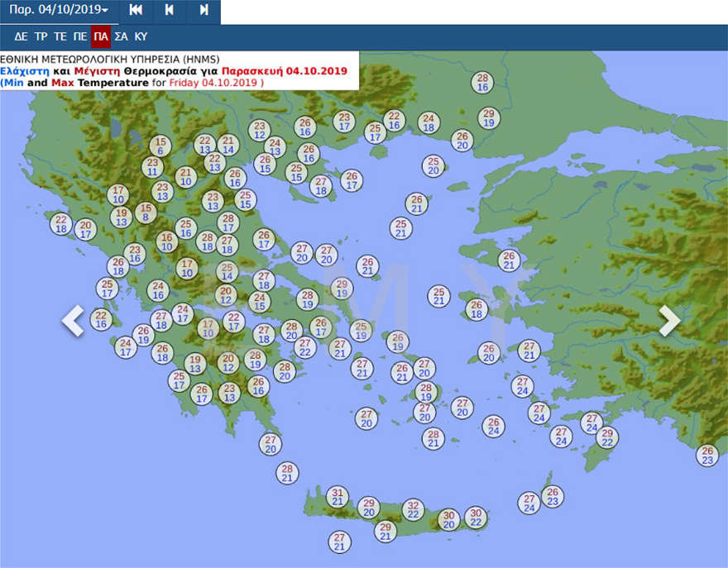Select the ΔΕ (Monday) day tab
728x568 pixels.
pos(21,36)
